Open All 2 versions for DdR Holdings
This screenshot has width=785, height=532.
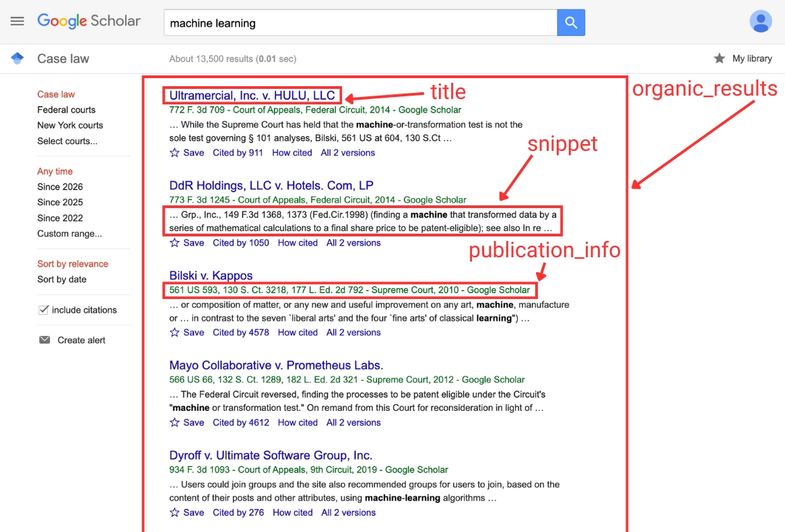coord(353,243)
